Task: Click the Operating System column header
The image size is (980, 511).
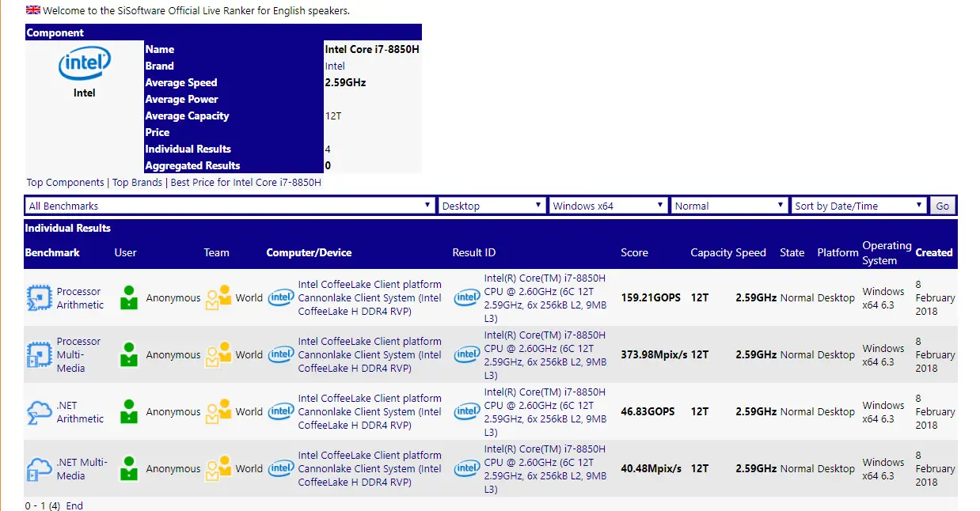Action: pos(887,252)
